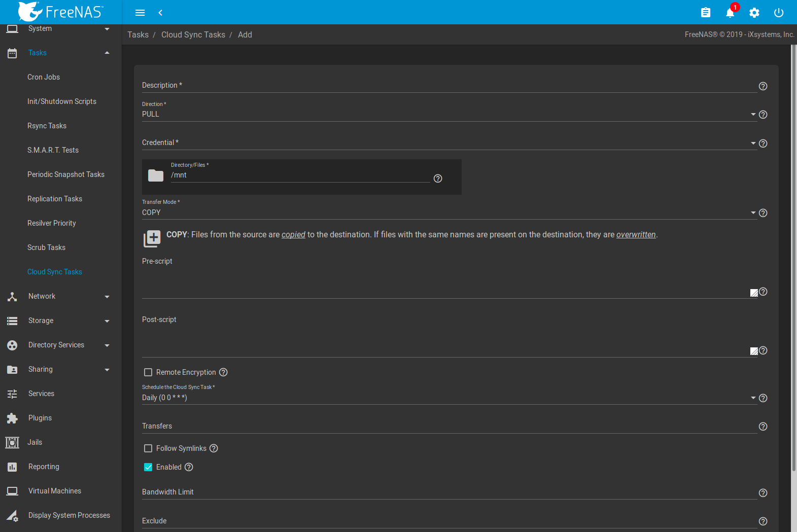Open the Direction dropdown showing PULL
Screen dimensions: 797x532
449,114
